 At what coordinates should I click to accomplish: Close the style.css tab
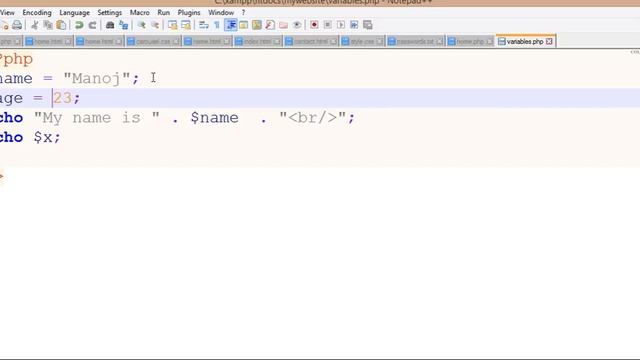(x=380, y=42)
